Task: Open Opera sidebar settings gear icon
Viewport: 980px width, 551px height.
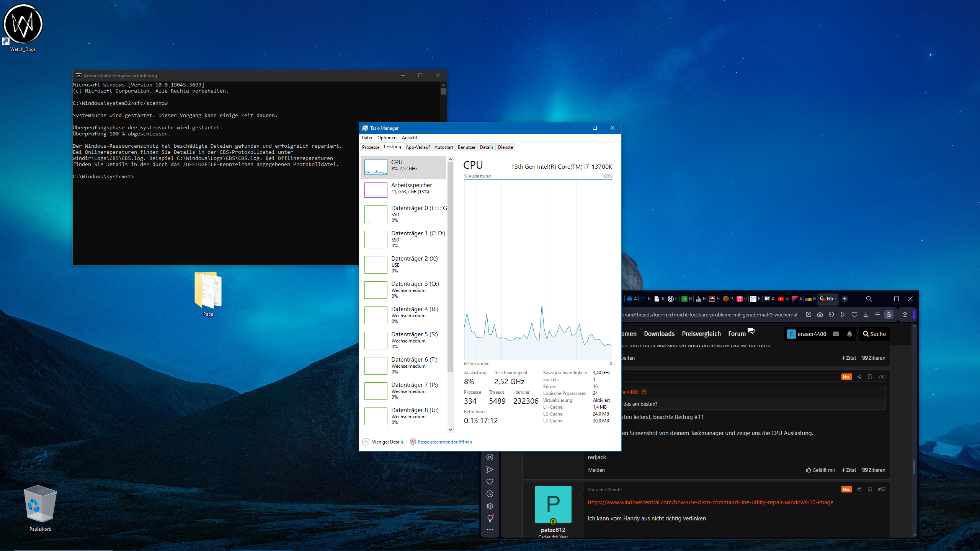Action: click(x=490, y=506)
